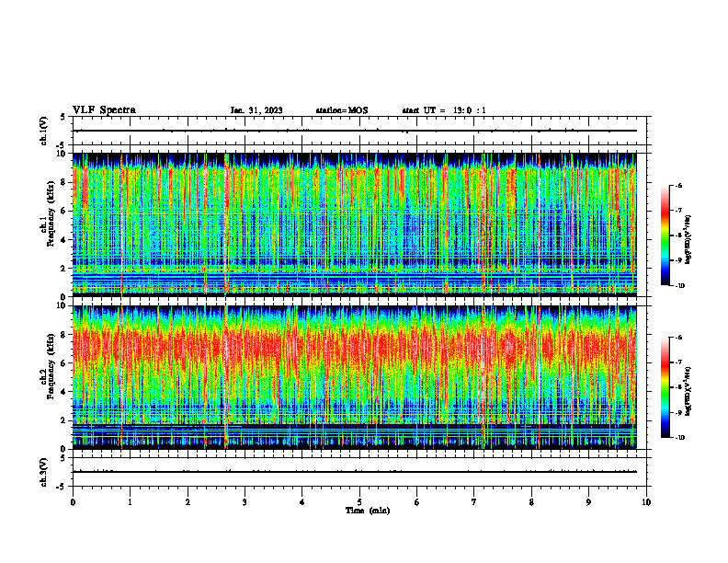Click time axis tick label "6"
728x563 pixels.
(x=417, y=502)
